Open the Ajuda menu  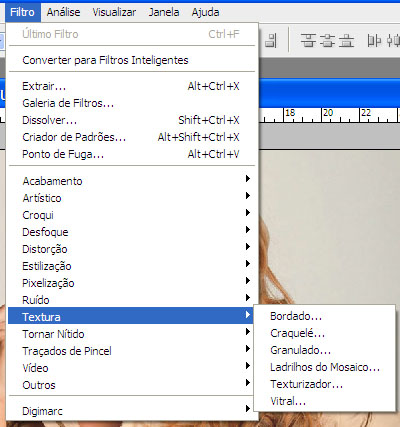[x=205, y=12]
